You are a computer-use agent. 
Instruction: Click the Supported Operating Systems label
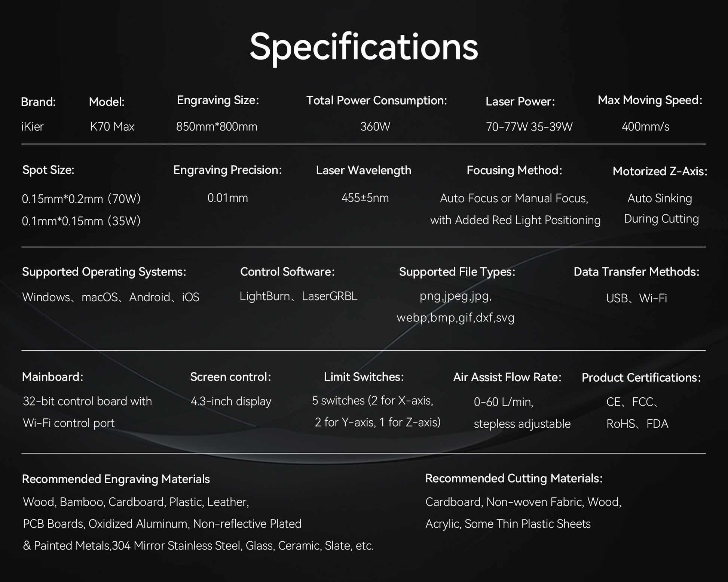(104, 272)
